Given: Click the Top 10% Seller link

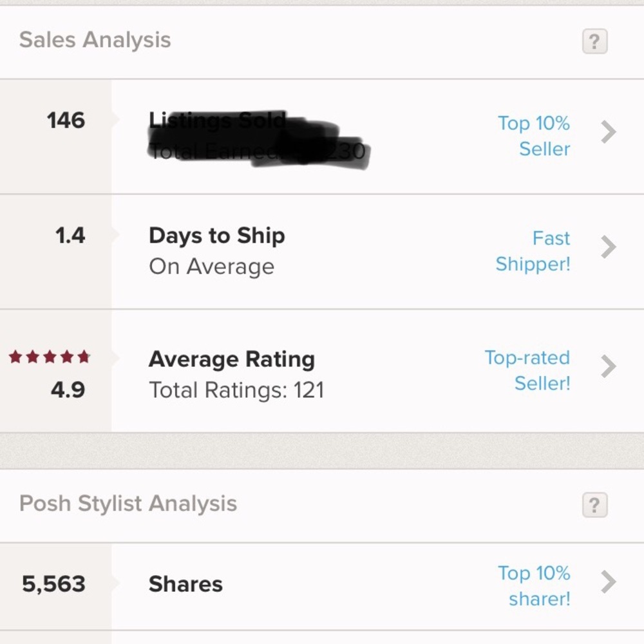Looking at the screenshot, I should point(533,136).
